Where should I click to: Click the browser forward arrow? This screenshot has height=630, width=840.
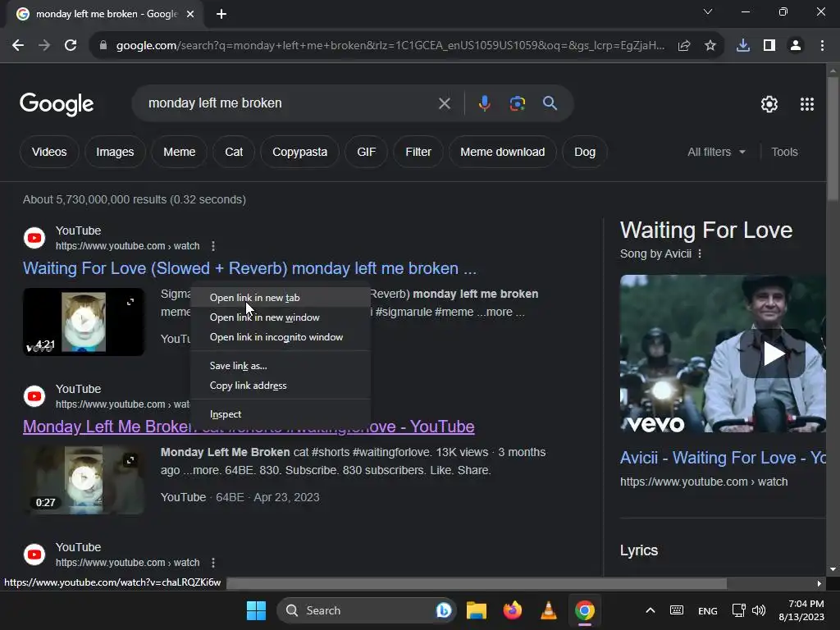tap(44, 46)
